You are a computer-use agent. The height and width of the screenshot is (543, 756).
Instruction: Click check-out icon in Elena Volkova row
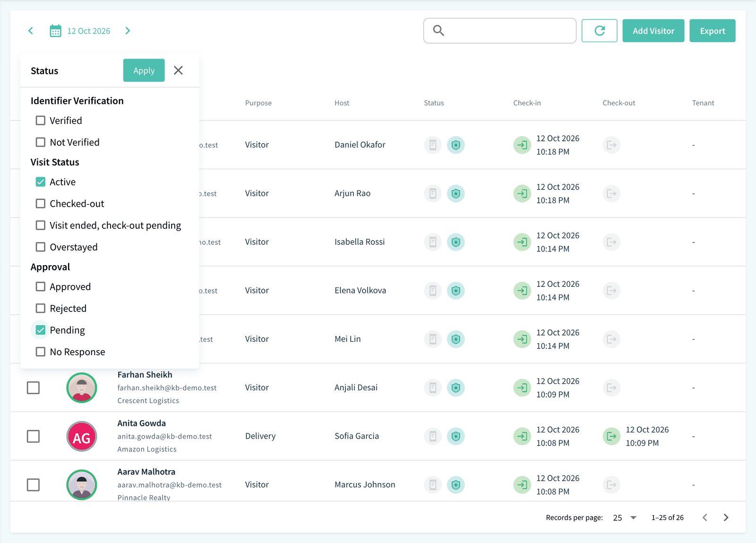pyautogui.click(x=611, y=290)
